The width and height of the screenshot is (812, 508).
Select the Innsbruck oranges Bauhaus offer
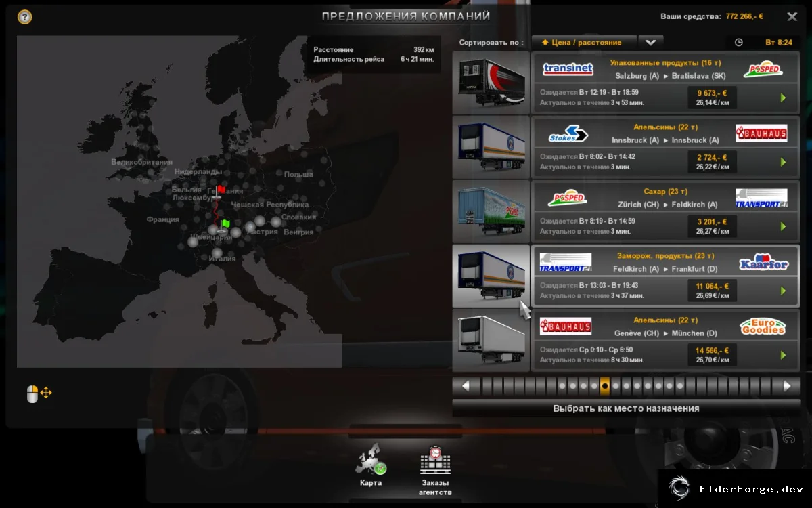[665, 148]
